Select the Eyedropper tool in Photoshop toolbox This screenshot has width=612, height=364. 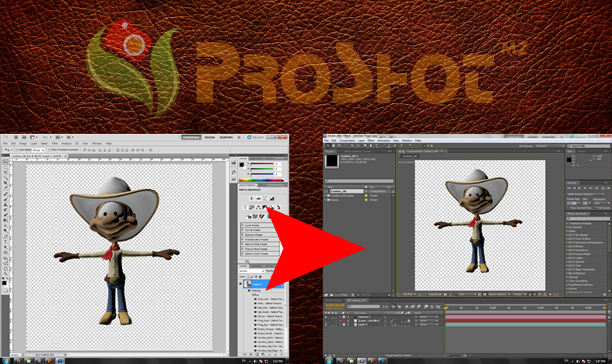point(5,188)
